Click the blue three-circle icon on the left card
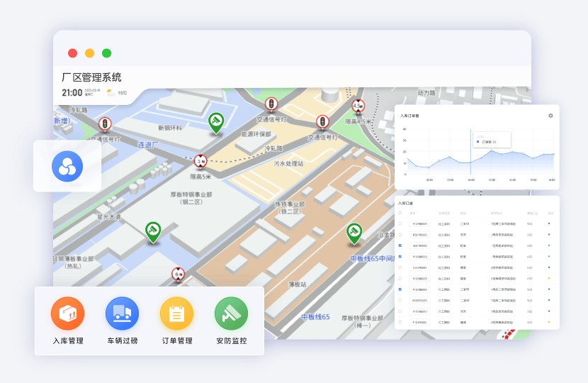Image resolution: width=588 pixels, height=383 pixels. (67, 166)
